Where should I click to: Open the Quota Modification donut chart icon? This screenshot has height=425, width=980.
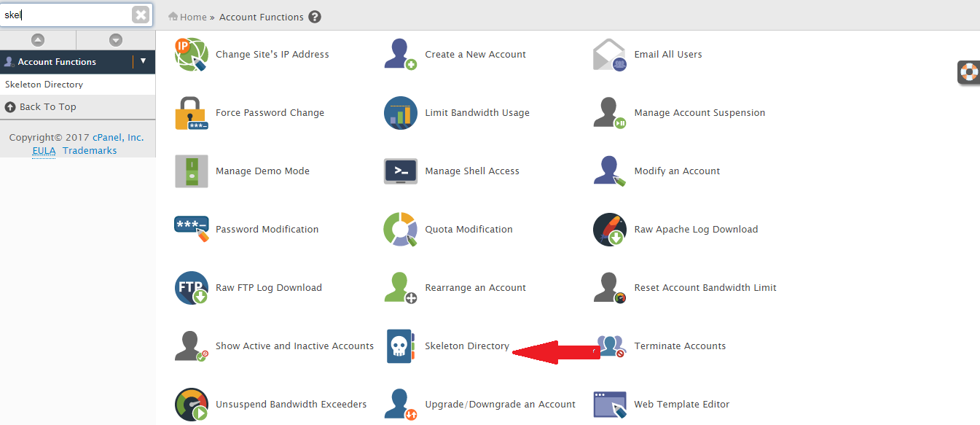click(x=401, y=230)
